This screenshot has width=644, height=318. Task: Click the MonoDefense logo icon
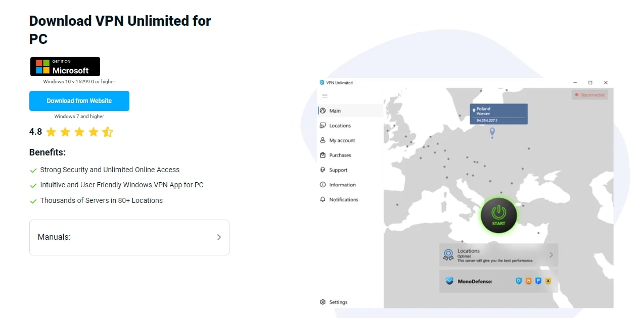click(x=449, y=281)
